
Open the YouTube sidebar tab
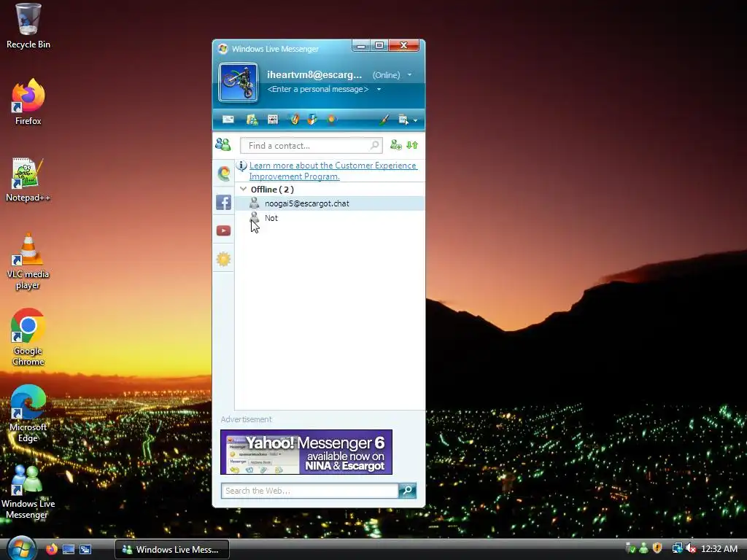pyautogui.click(x=223, y=230)
